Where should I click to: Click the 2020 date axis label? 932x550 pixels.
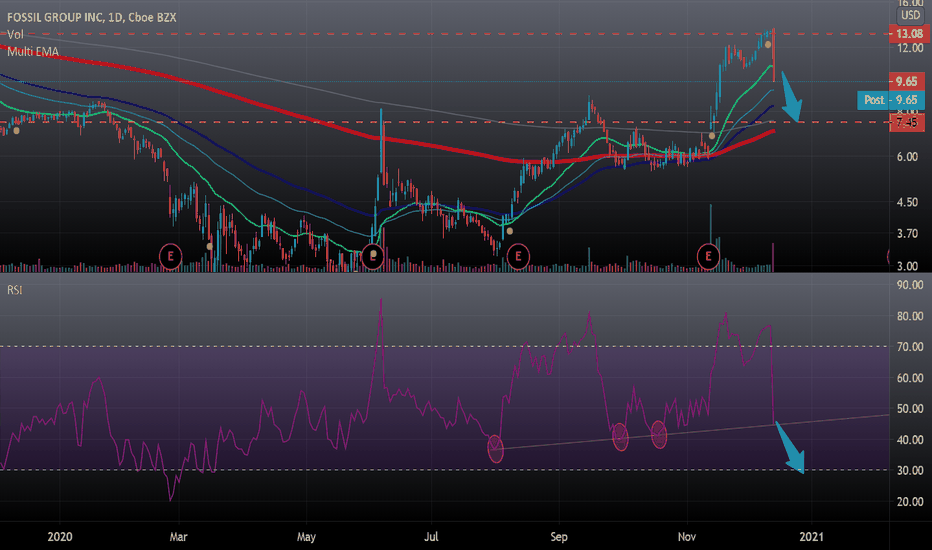(59, 537)
